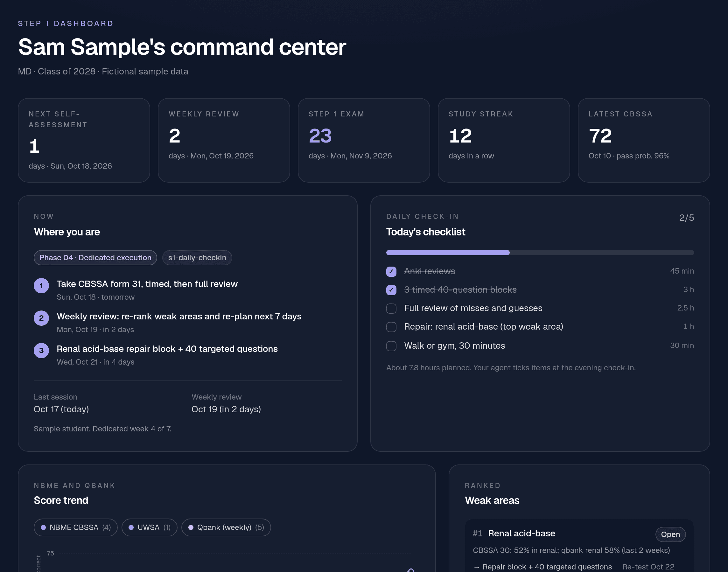
Task: Uncheck the Anki reviews checkbox
Action: [391, 271]
